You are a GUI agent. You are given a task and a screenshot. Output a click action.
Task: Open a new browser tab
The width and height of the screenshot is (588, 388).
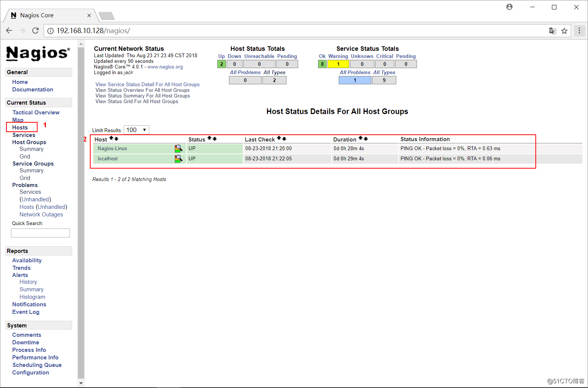coord(106,16)
